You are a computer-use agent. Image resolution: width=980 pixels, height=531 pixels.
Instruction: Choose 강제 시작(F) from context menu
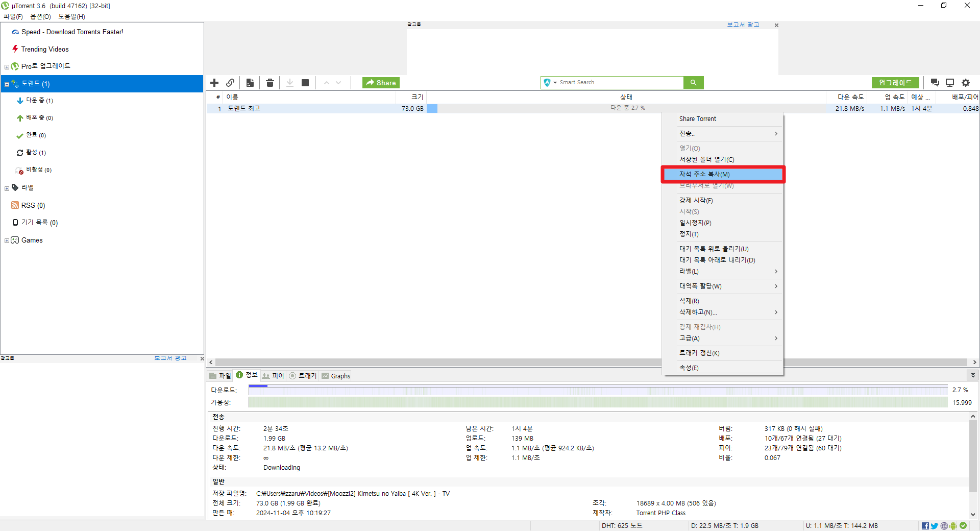pyautogui.click(x=722, y=201)
